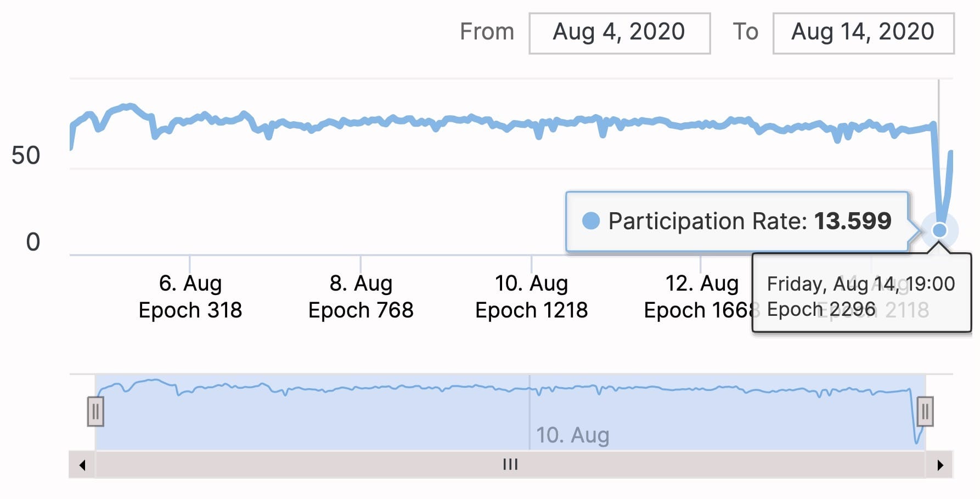The width and height of the screenshot is (980, 499).
Task: Click the 6. Aug Epoch 318 axis label
Action: (x=190, y=296)
